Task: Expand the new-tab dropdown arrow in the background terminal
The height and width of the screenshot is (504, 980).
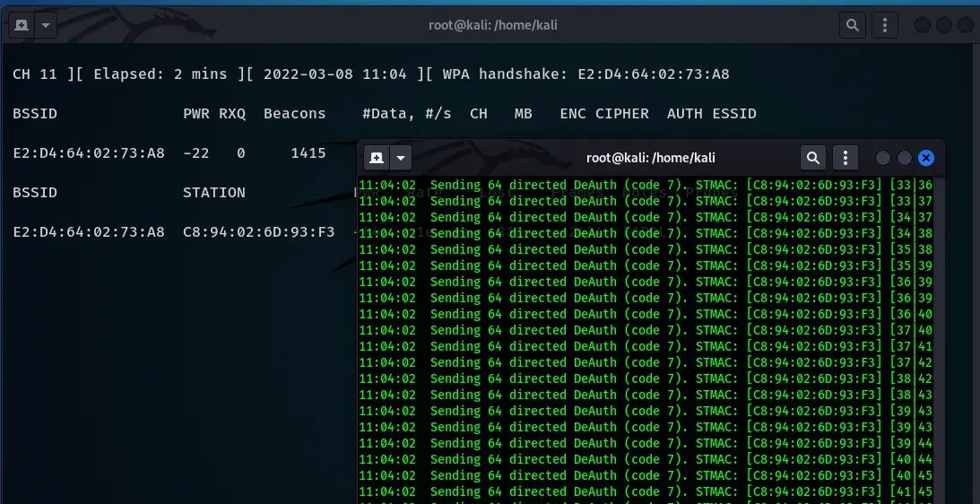Action: tap(46, 26)
